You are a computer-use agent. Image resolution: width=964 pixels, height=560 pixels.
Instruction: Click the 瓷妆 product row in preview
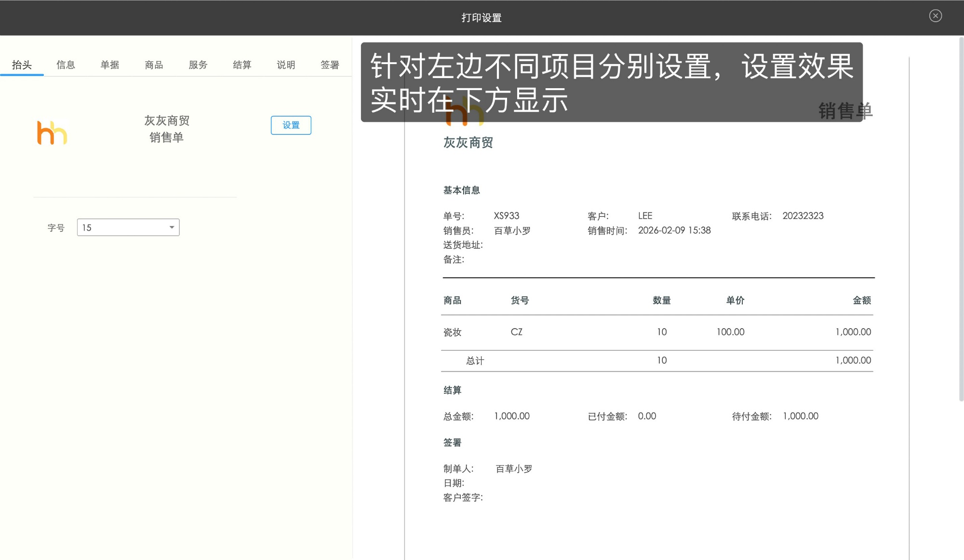point(452,332)
